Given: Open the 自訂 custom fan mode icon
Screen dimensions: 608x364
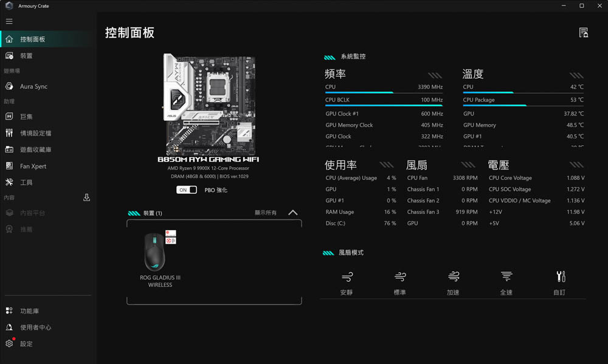Looking at the screenshot, I should tap(560, 277).
